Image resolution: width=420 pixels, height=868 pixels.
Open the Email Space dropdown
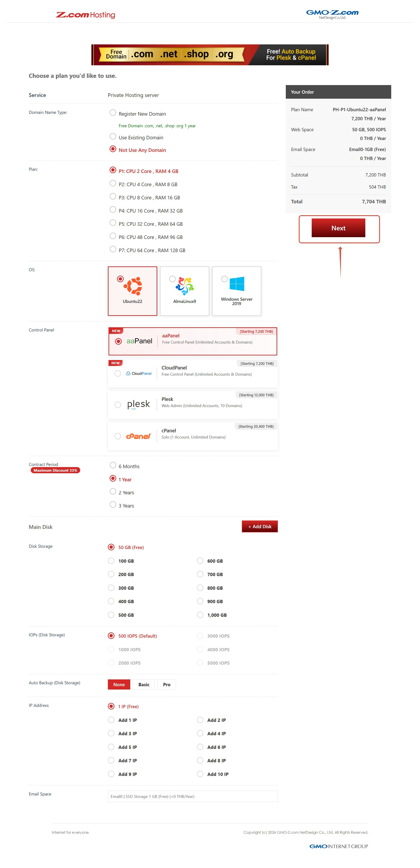tap(193, 796)
